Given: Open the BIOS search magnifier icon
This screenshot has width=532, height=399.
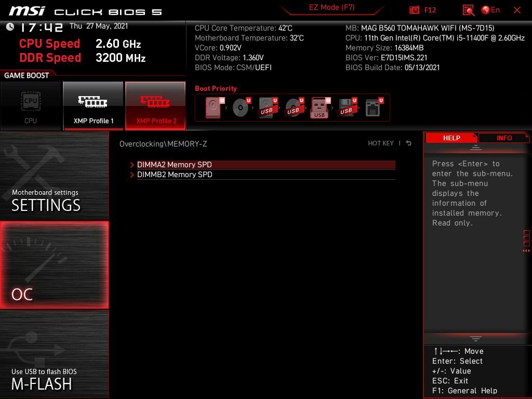Looking at the screenshot, I should click(469, 10).
